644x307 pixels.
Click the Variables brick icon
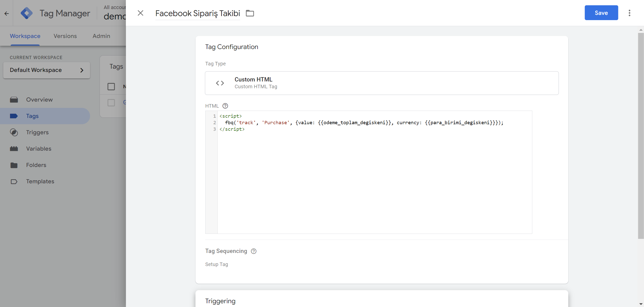pos(14,149)
